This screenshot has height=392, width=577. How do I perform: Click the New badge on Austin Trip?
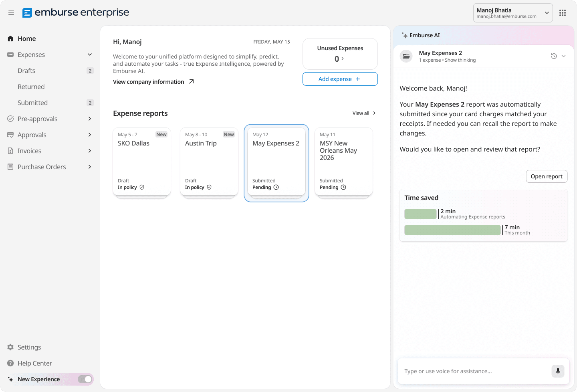point(229,134)
